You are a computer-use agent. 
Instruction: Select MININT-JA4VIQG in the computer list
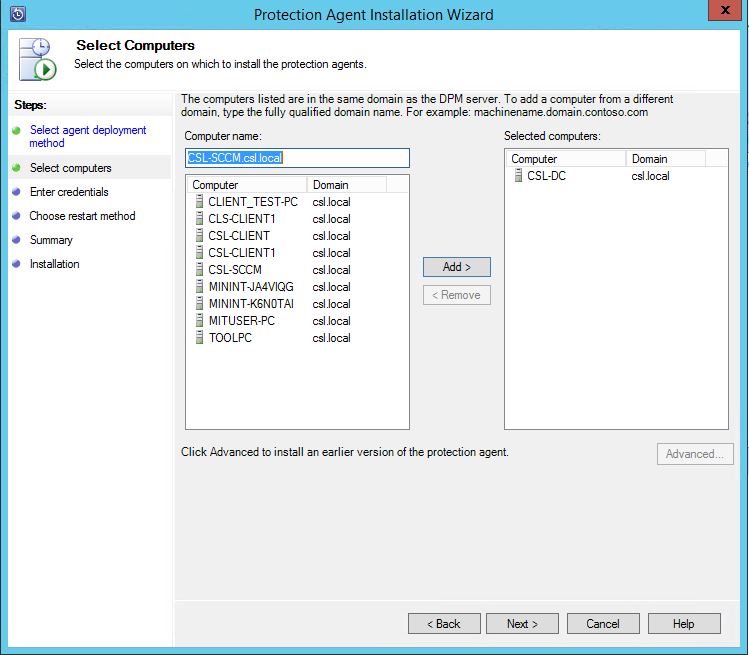point(251,287)
